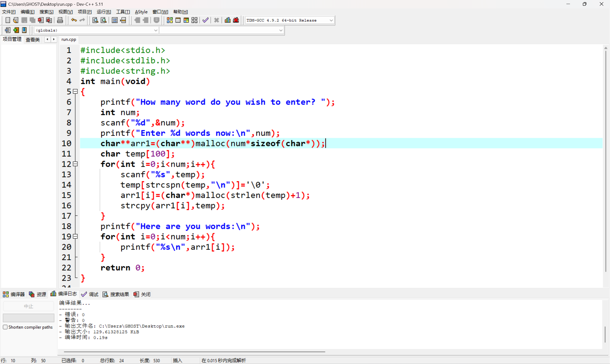610x364 pixels.
Task: Click the Undo arrow icon
Action: tap(74, 20)
